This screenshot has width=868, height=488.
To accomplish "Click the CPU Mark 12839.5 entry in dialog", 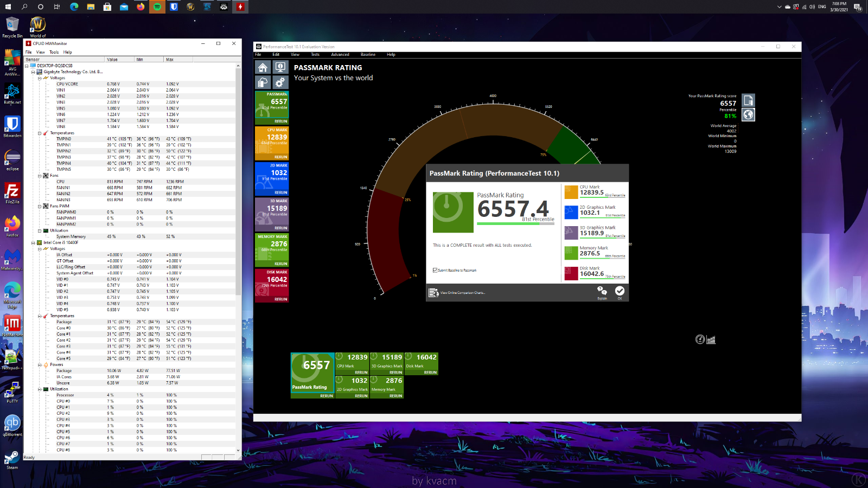I will [595, 192].
